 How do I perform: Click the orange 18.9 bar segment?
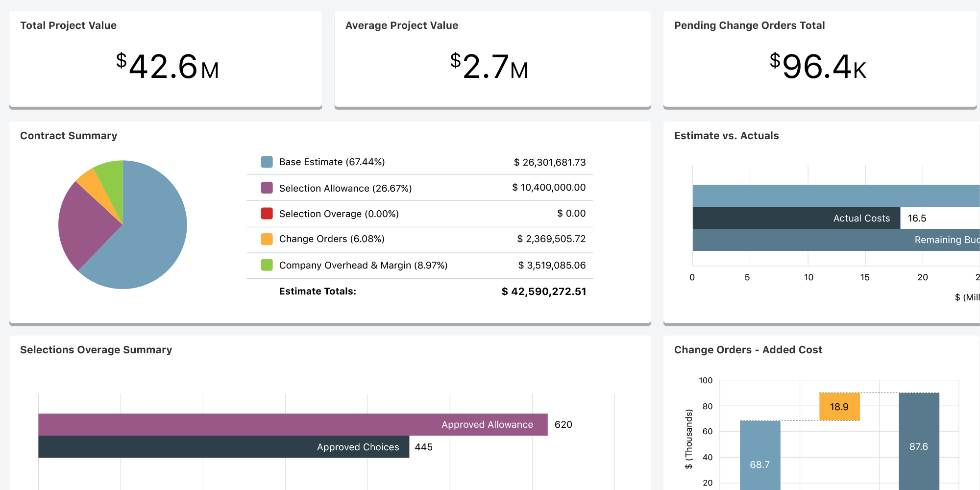pyautogui.click(x=839, y=407)
